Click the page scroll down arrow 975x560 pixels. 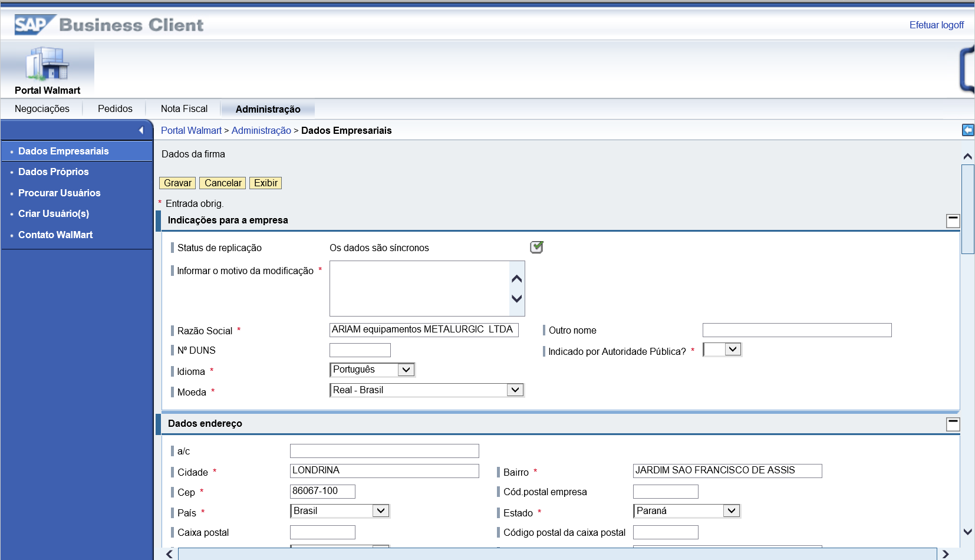pos(967,532)
